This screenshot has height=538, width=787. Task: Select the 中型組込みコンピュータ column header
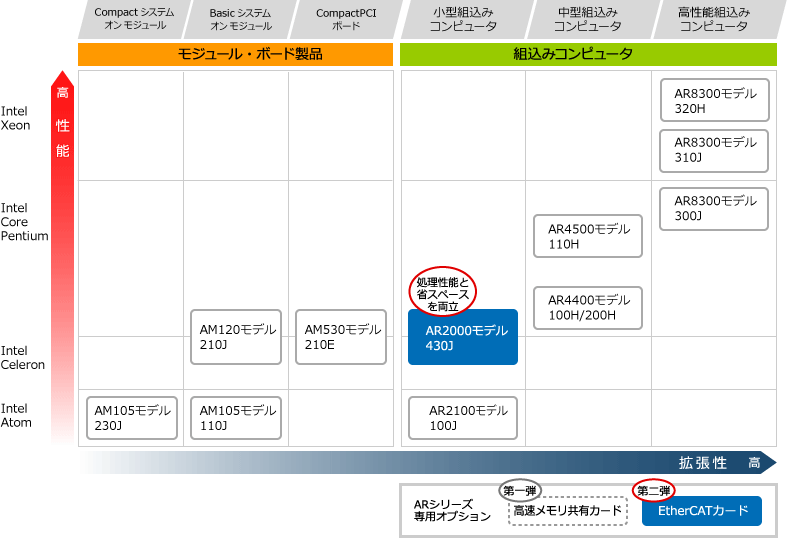[x=588, y=19]
